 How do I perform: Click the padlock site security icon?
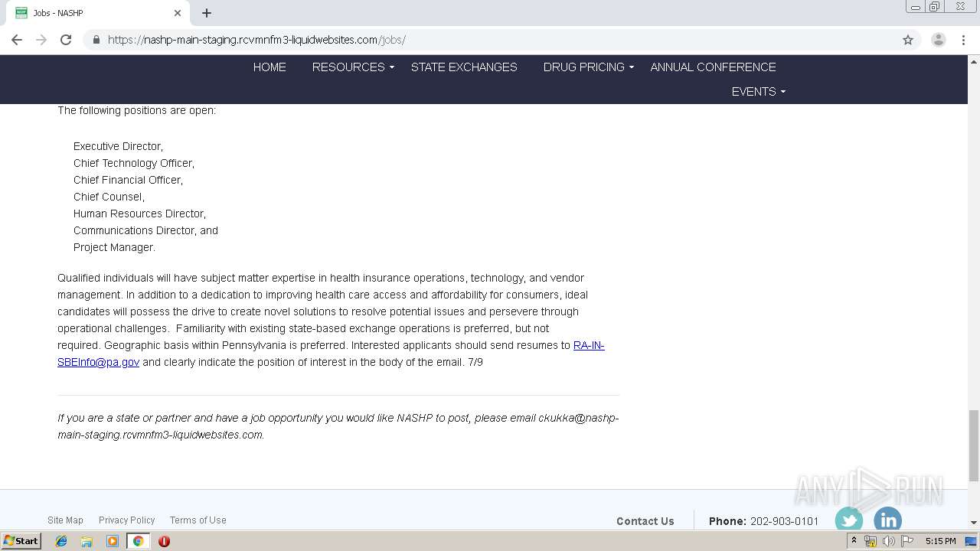96,40
